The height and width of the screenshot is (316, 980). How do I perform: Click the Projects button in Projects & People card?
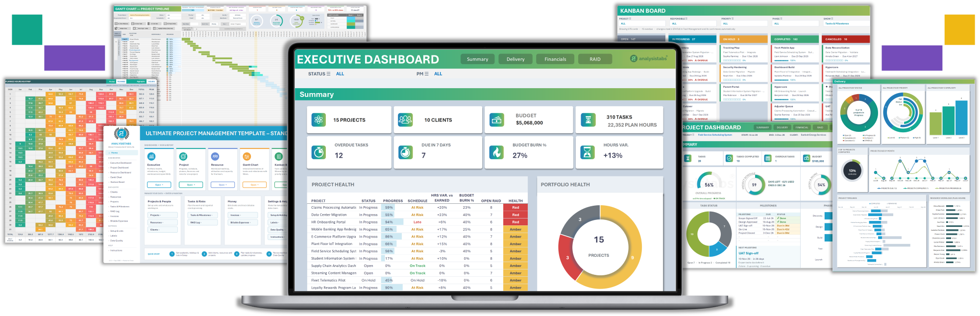(x=162, y=215)
